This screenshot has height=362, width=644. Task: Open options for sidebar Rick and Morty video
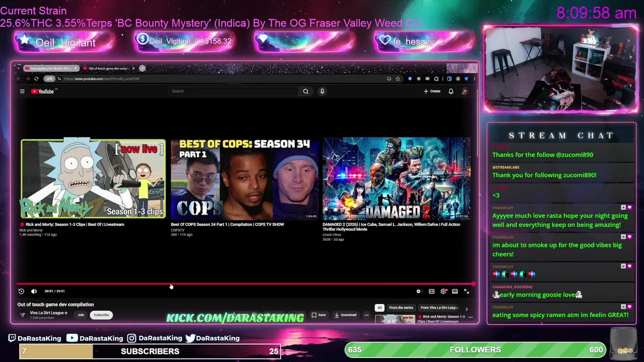tap(470, 317)
